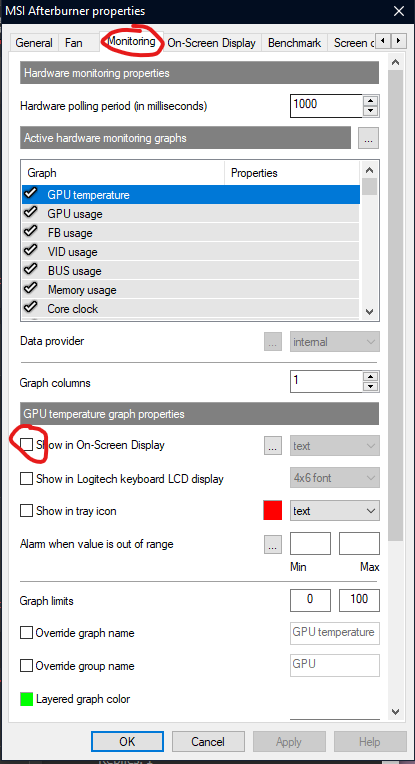Decrease Graph columns with down arrow

tap(371, 387)
